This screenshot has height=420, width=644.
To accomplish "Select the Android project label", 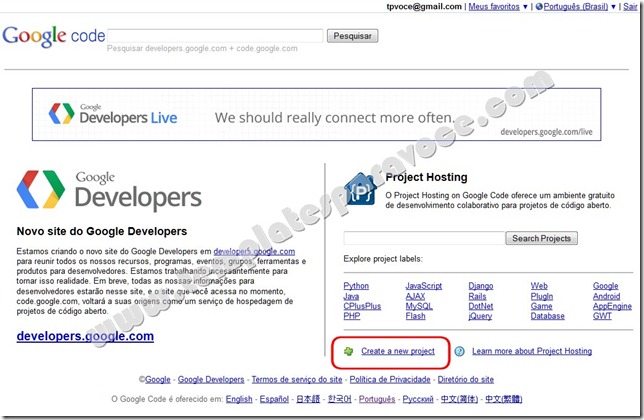I will tap(606, 296).
